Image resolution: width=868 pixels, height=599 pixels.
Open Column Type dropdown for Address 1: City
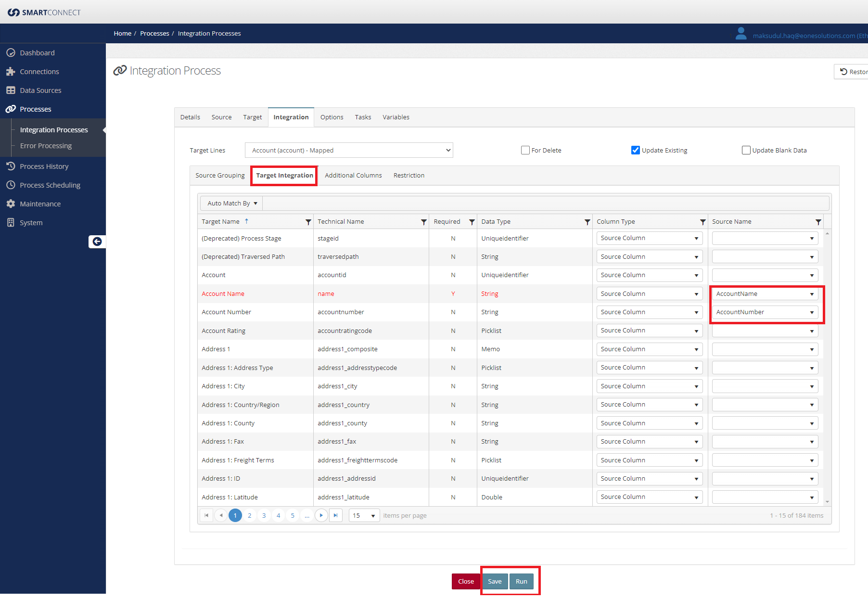click(x=650, y=386)
